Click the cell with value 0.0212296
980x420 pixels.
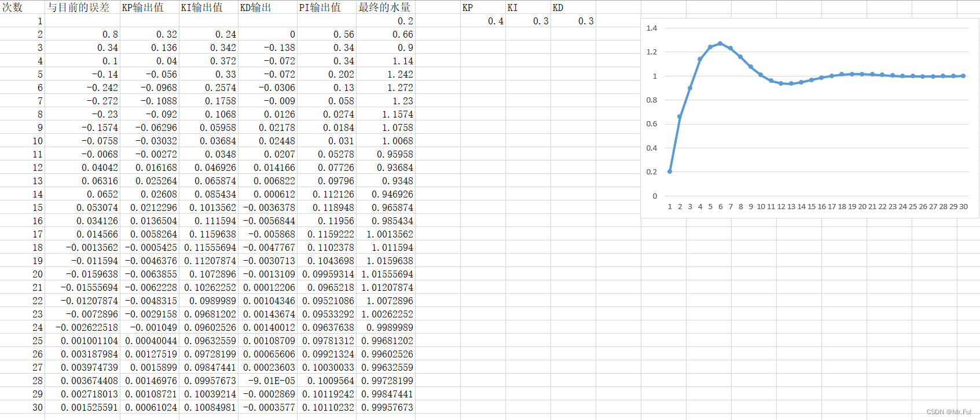(149, 207)
